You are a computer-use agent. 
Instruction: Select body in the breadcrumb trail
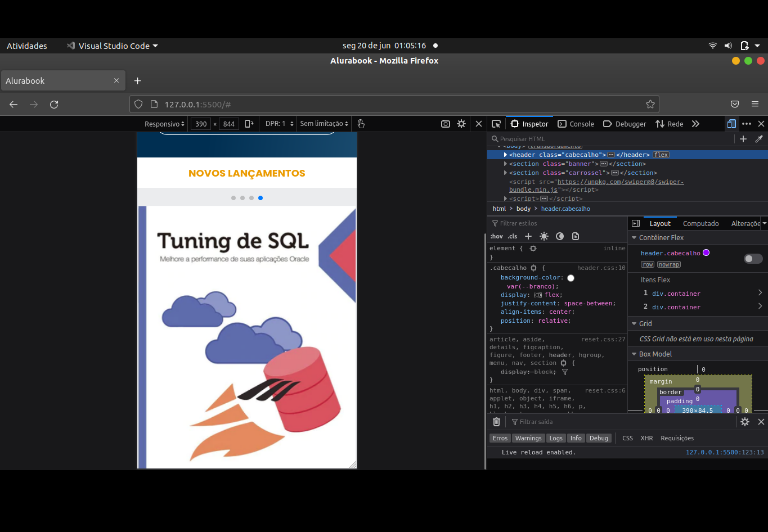523,209
